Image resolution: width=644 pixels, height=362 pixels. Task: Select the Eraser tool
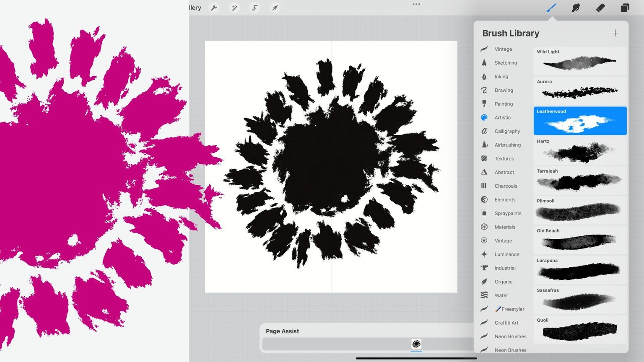point(600,8)
